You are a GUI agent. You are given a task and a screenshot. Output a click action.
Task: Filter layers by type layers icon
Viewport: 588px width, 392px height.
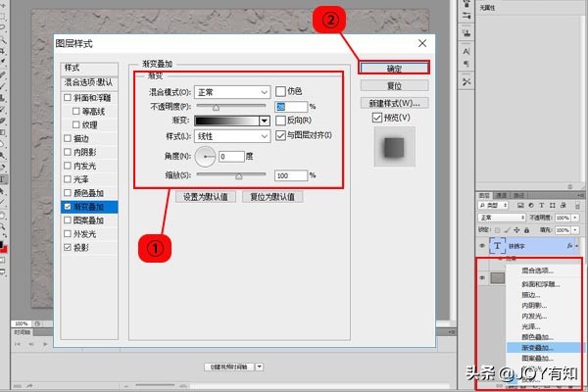(542, 205)
